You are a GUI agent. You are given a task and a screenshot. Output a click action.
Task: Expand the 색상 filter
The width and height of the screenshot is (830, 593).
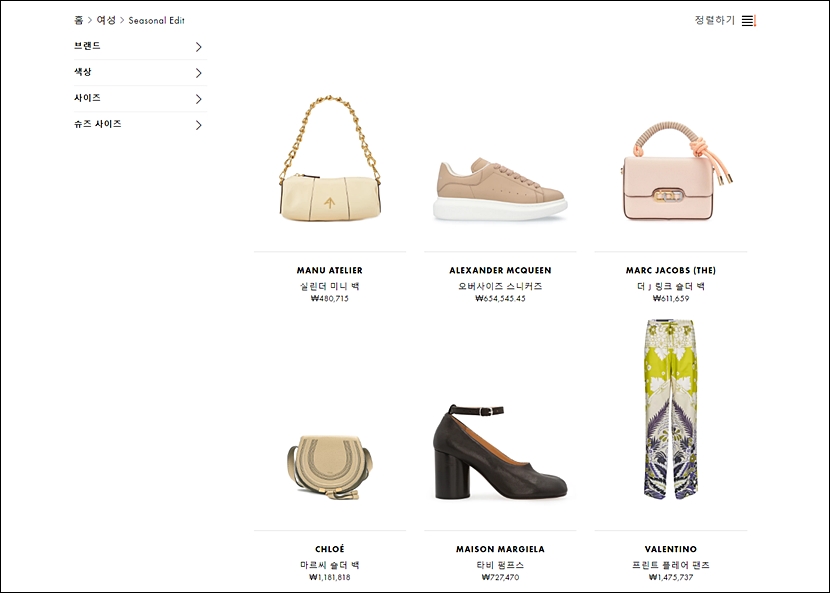coord(140,72)
